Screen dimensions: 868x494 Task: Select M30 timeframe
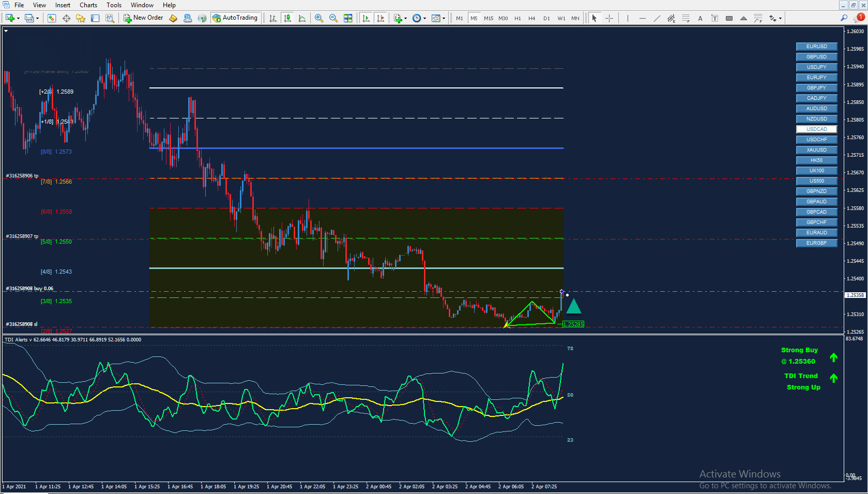coord(503,18)
